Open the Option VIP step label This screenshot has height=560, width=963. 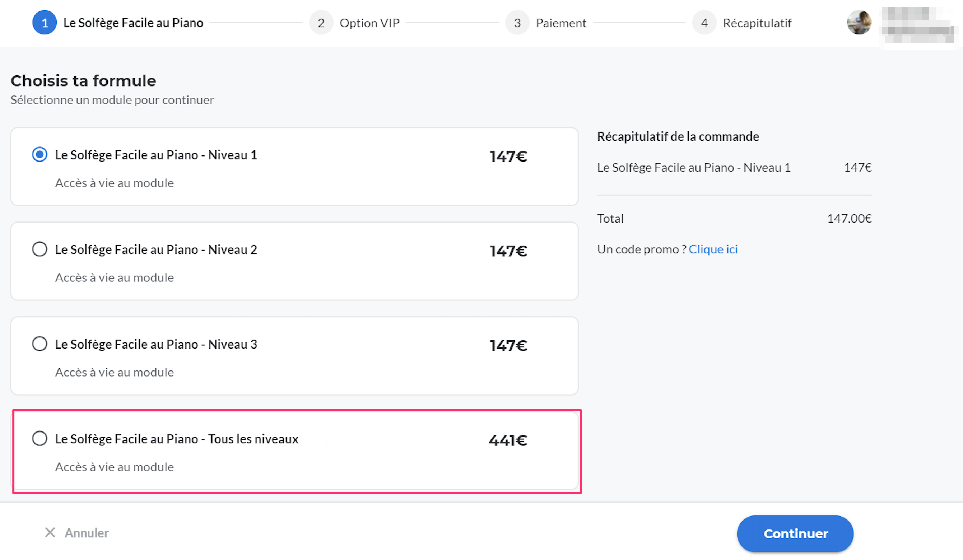click(369, 23)
